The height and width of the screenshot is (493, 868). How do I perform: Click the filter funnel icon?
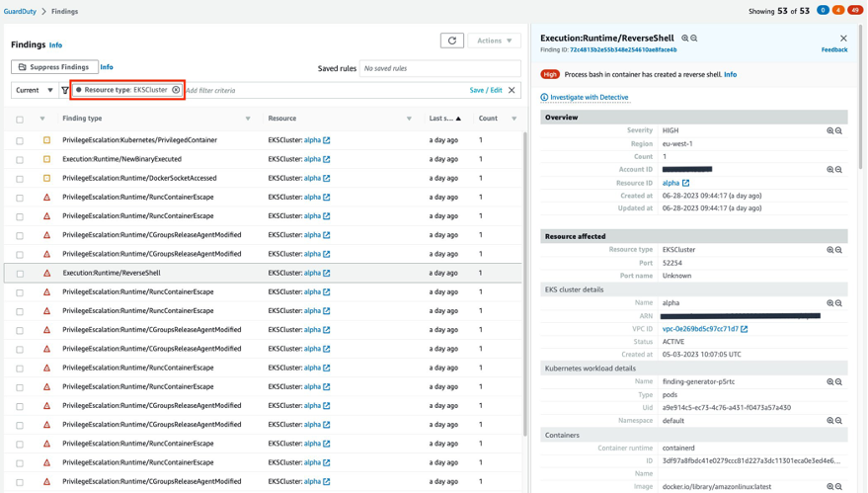65,90
